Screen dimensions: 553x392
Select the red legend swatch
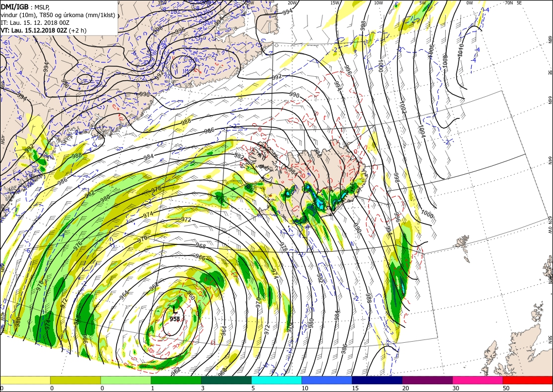pyautogui.click(x=528, y=380)
